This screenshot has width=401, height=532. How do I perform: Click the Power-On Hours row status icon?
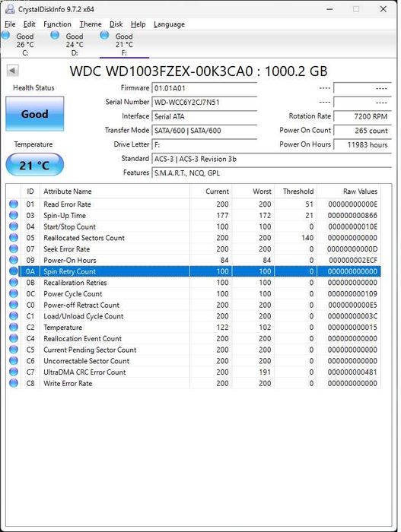(x=14, y=260)
